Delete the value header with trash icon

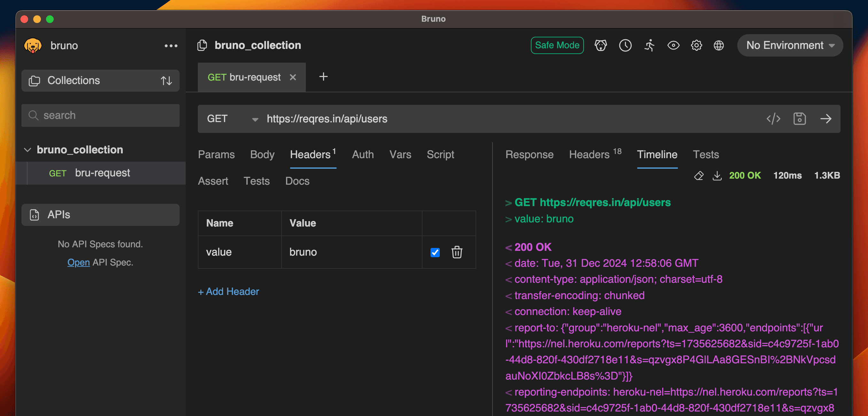pos(457,252)
